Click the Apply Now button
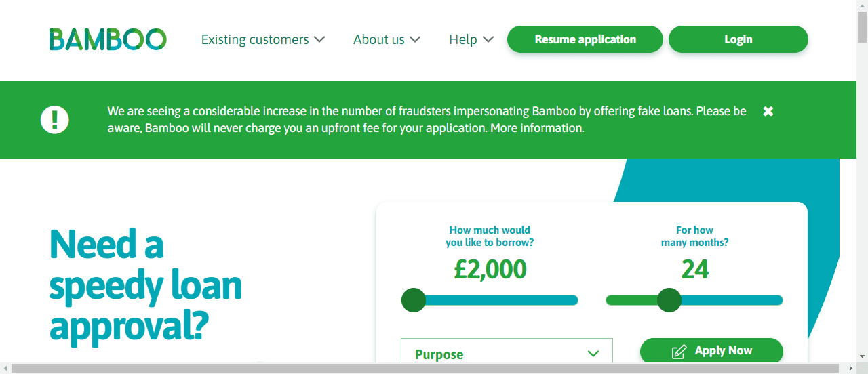The height and width of the screenshot is (374, 868). pyautogui.click(x=711, y=351)
